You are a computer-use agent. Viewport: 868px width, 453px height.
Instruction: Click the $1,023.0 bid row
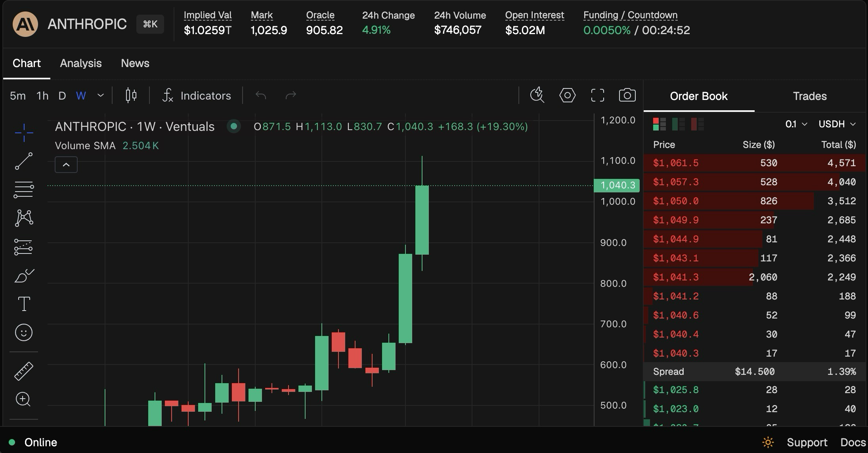coord(754,409)
